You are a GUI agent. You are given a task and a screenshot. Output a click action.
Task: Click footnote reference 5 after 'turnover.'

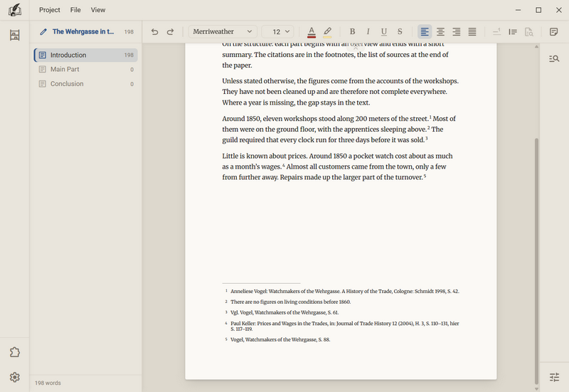(425, 176)
